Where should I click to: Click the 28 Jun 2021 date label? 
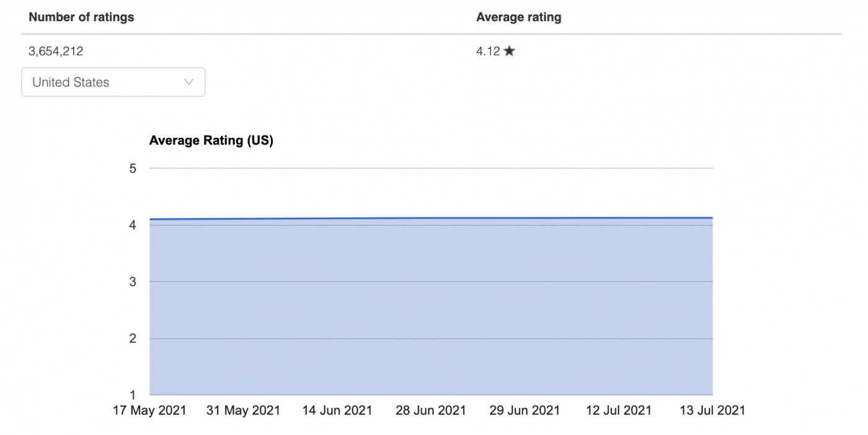(430, 410)
